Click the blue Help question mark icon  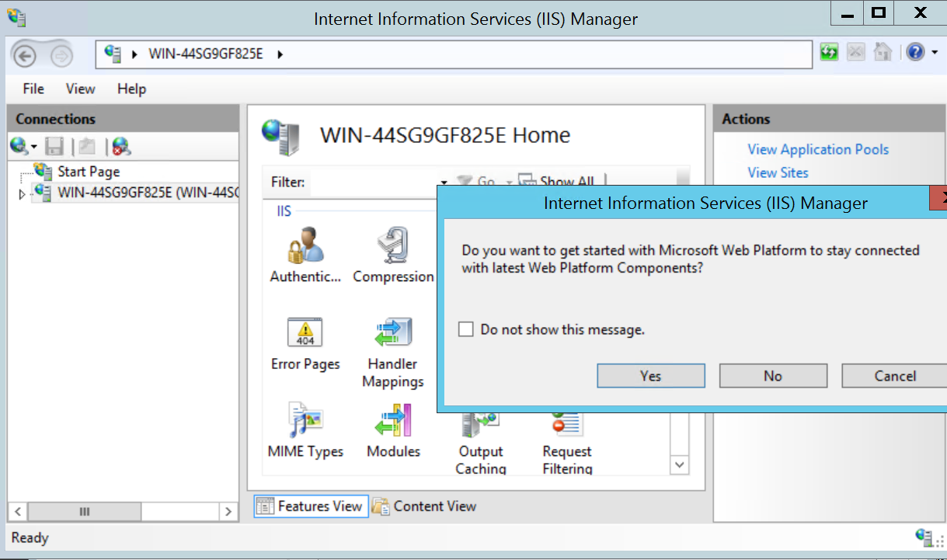(x=916, y=53)
